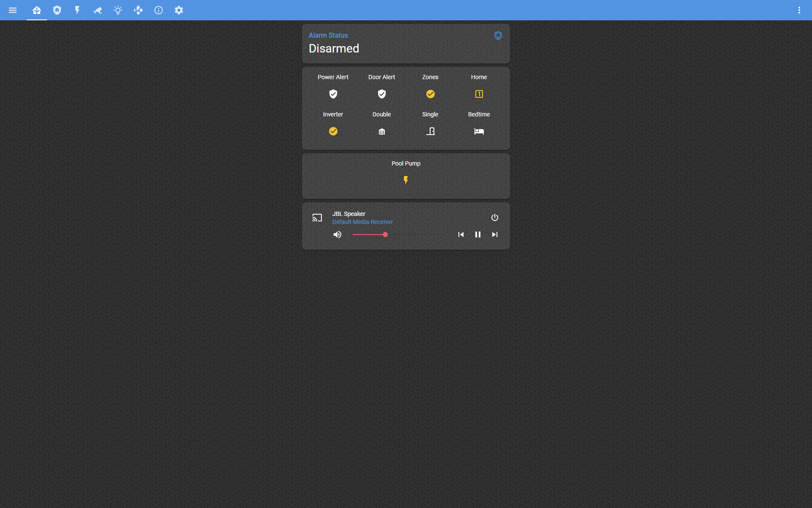
Task: Click the Single door icon
Action: tap(430, 131)
